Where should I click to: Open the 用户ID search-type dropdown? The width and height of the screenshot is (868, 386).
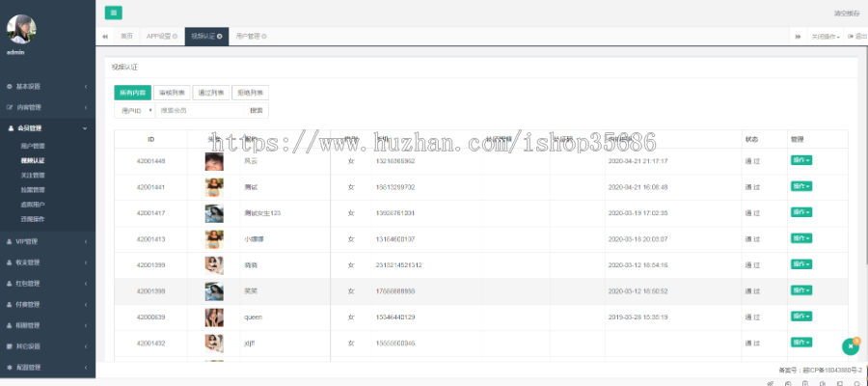point(134,111)
